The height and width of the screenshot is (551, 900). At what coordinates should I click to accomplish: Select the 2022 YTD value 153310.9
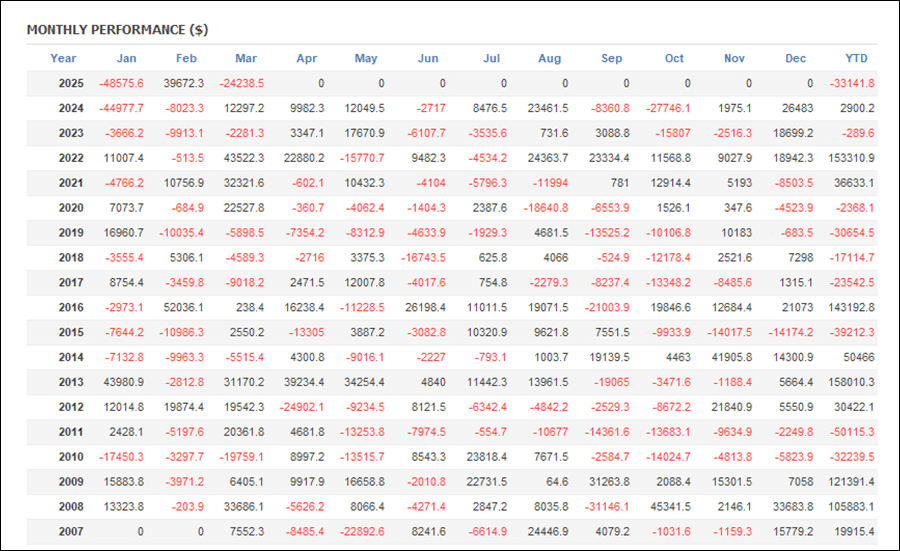click(847, 158)
